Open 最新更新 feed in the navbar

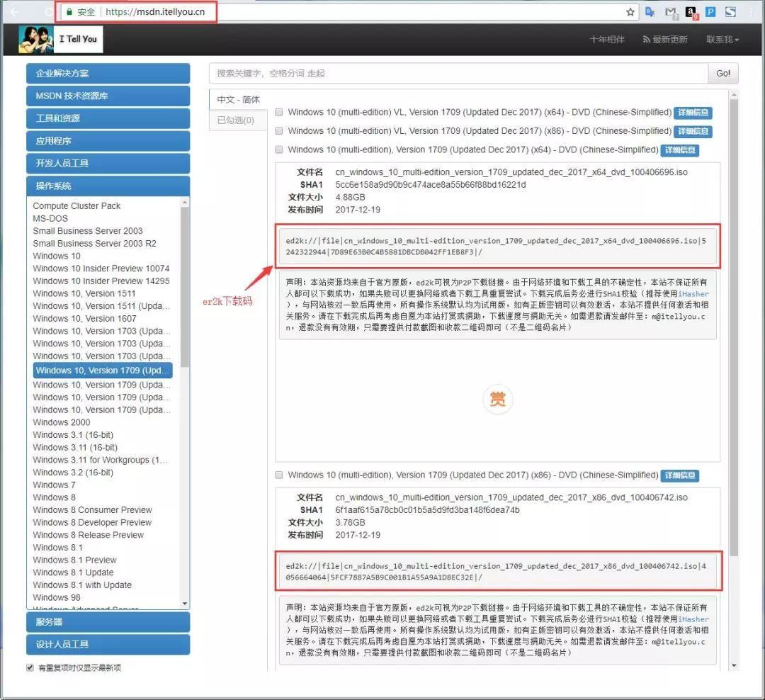pos(665,40)
